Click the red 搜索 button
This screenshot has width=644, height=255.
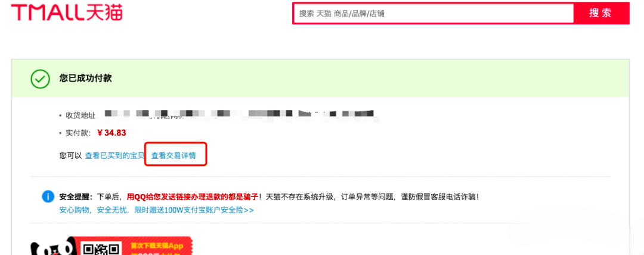601,13
